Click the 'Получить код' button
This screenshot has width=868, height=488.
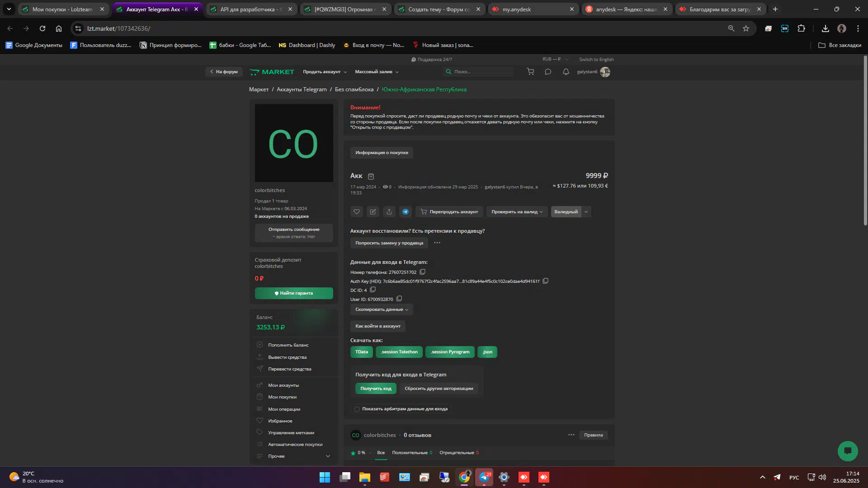[376, 388]
